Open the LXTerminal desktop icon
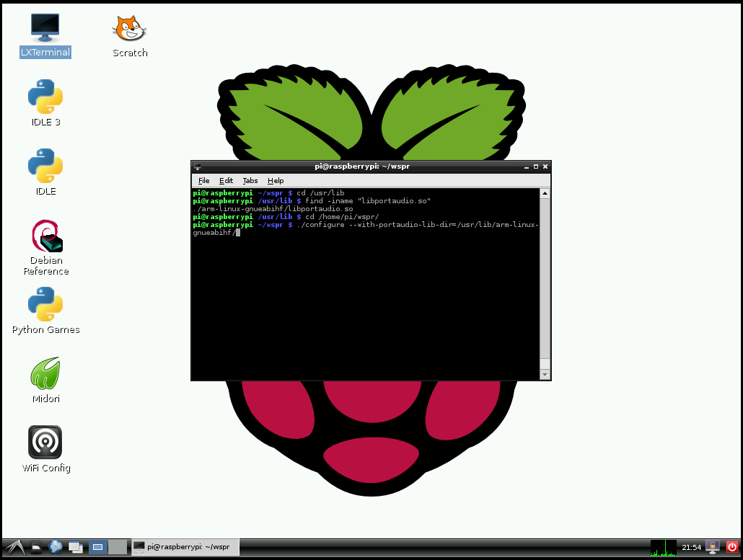743x560 pixels. [45, 35]
